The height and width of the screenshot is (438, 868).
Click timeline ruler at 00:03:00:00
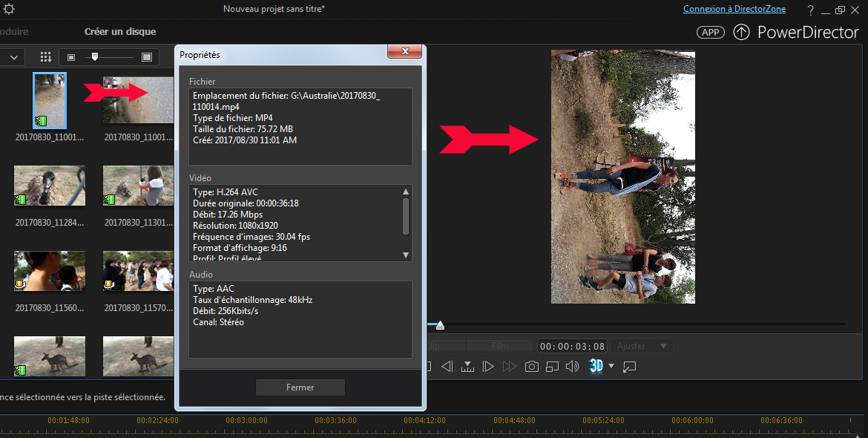point(246,420)
